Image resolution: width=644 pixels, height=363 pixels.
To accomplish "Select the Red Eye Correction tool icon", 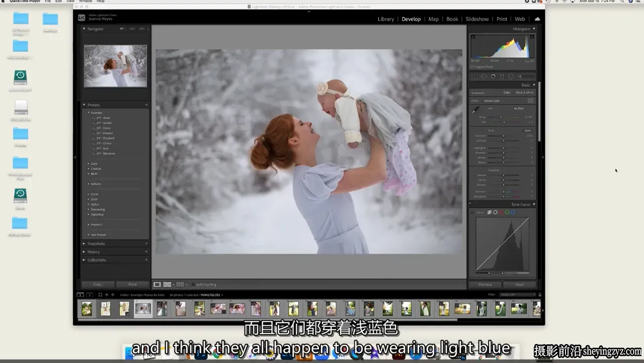I will click(493, 77).
